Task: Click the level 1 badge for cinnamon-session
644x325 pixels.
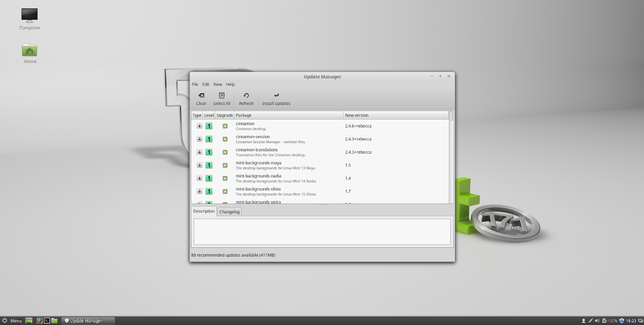Action: (209, 139)
